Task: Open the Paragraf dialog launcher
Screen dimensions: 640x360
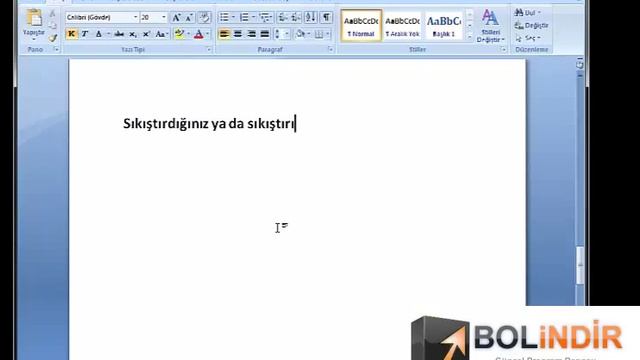Action: click(x=330, y=49)
